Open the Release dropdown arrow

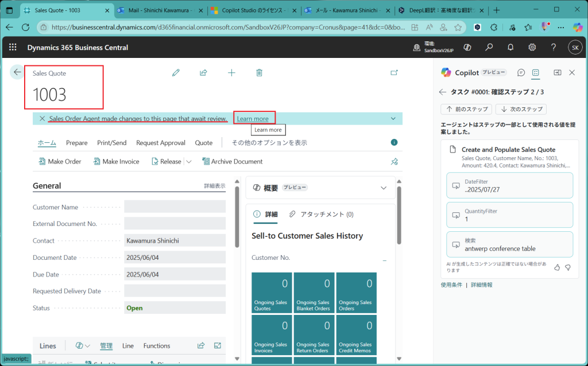[x=188, y=162]
